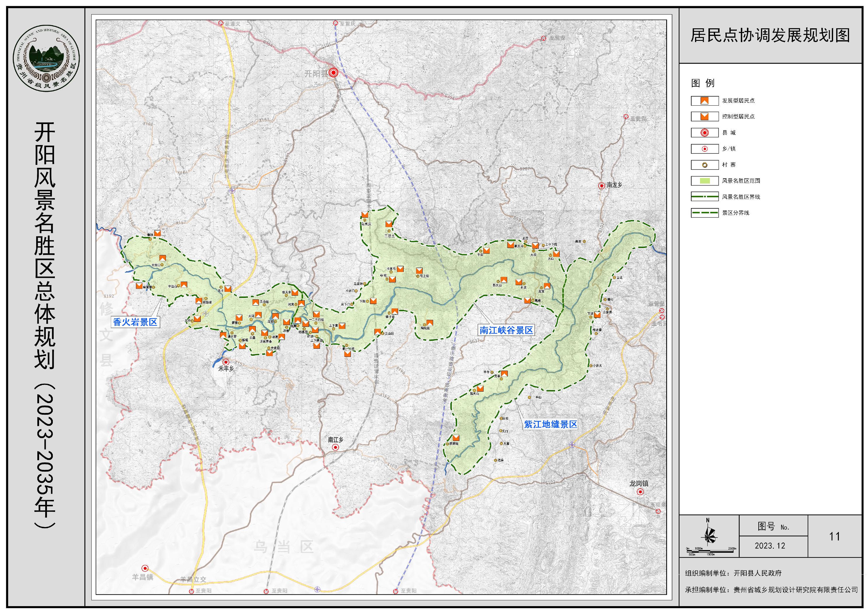Click the 紫江地缝景区 blue label
Image resolution: width=868 pixels, height=614 pixels.
tap(550, 424)
